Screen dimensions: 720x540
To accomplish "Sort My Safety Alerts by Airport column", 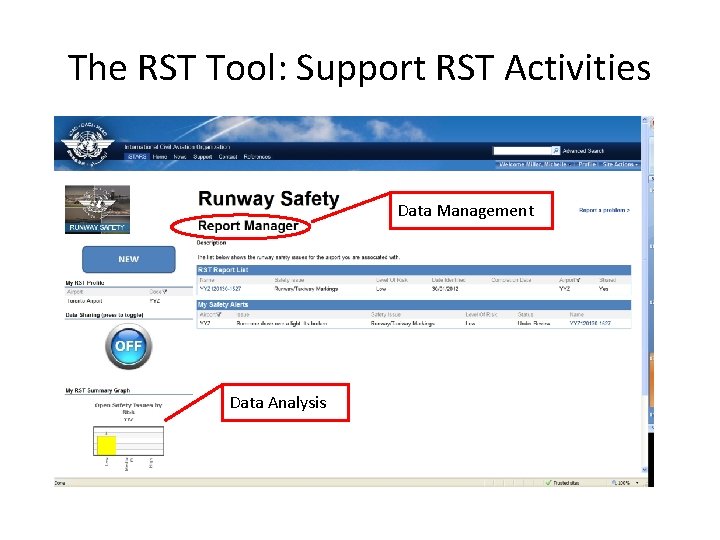I will (211, 315).
